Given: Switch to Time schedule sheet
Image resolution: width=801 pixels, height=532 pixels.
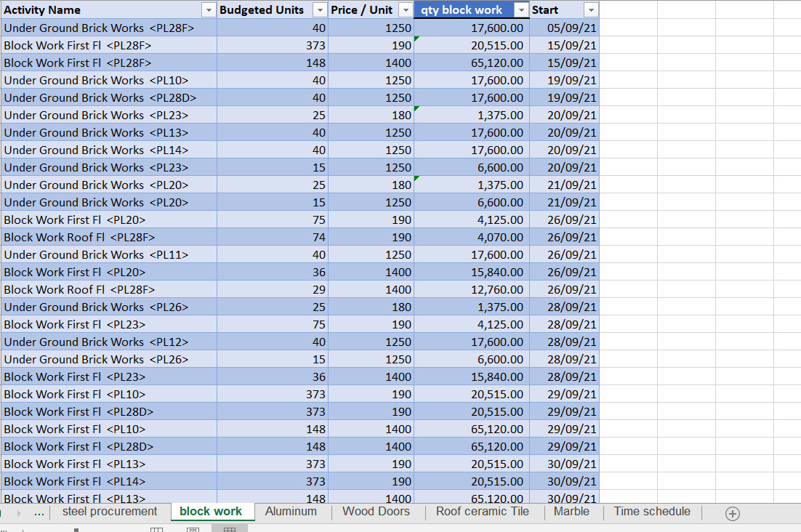Looking at the screenshot, I should (652, 512).
